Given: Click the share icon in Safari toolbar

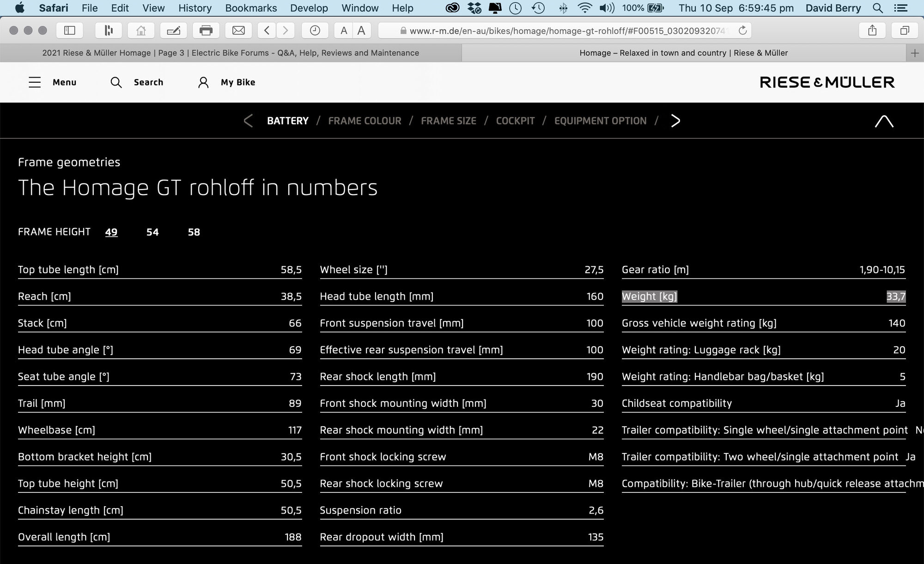Looking at the screenshot, I should tap(872, 31).
